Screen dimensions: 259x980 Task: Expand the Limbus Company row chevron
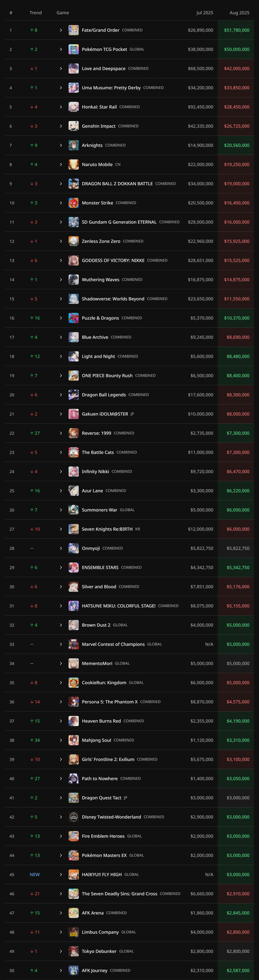coord(61,932)
